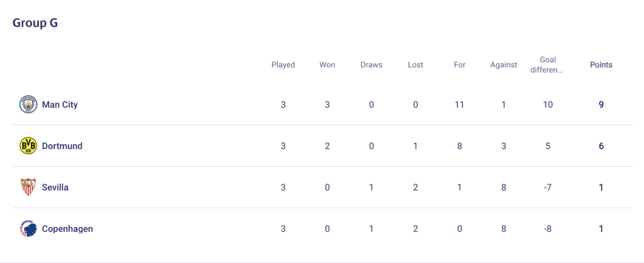Select Man City's 9 points value
The height and width of the screenshot is (263, 644).
point(601,104)
